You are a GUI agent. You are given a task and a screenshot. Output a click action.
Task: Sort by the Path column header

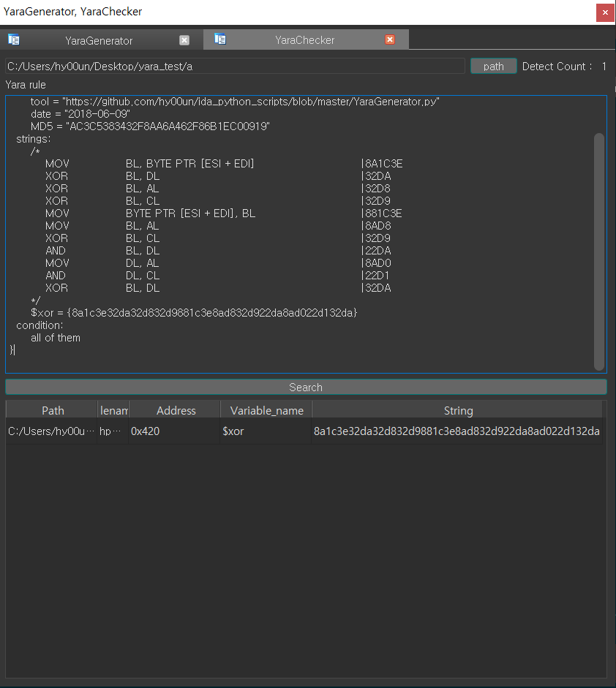tap(52, 410)
